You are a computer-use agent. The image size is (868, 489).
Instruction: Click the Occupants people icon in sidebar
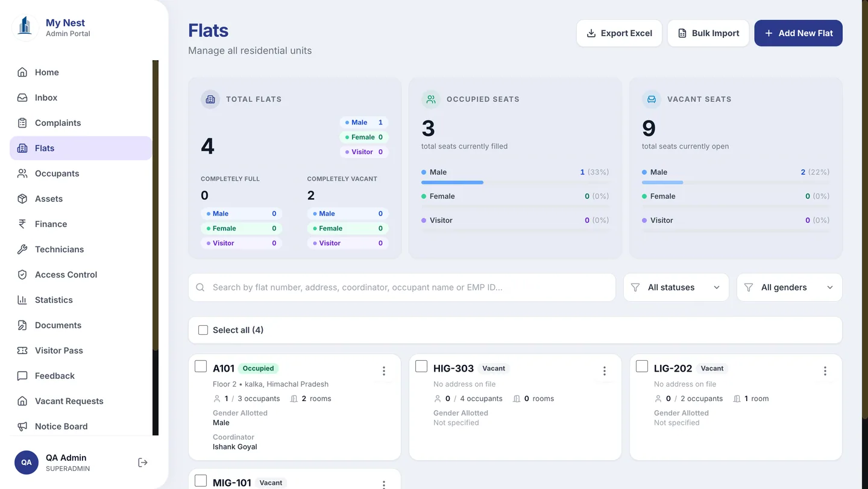pyautogui.click(x=22, y=173)
